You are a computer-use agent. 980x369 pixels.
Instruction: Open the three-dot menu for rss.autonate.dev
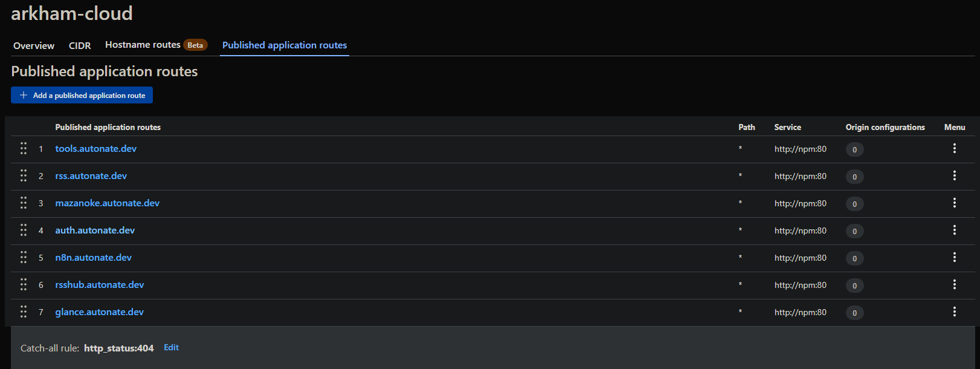(954, 175)
